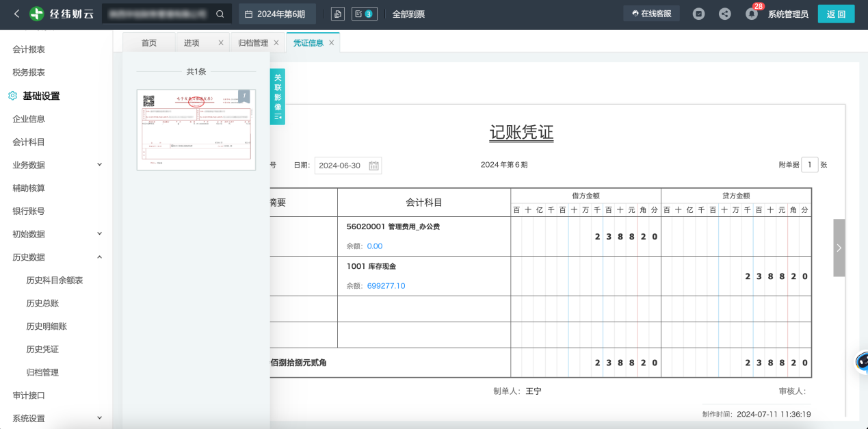Click the 附单据 count input field
The image size is (868, 429).
tap(809, 165)
